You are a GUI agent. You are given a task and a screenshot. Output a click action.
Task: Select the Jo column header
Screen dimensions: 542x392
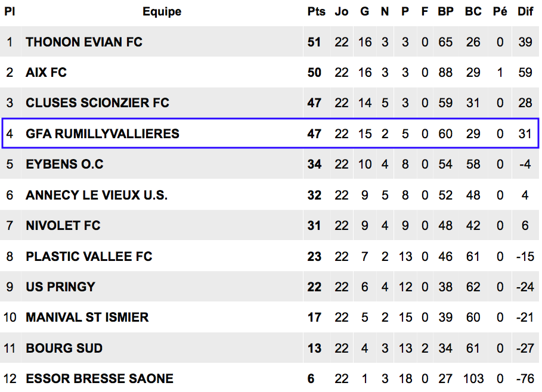pos(342,11)
